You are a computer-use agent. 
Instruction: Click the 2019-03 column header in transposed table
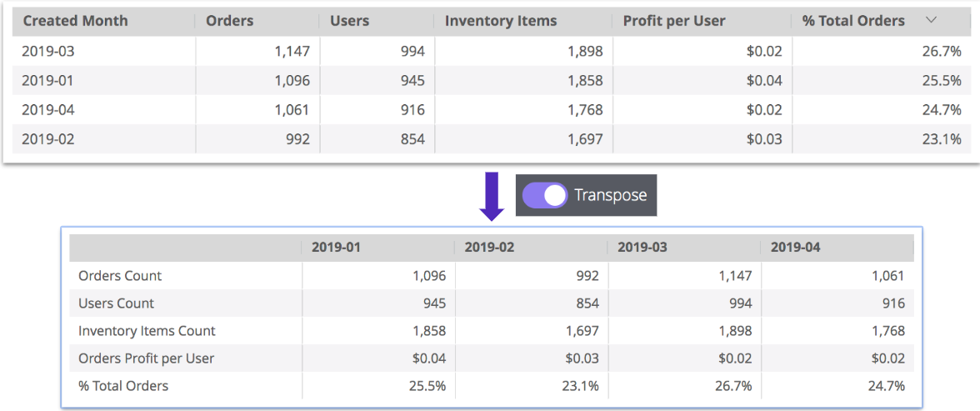pyautogui.click(x=642, y=248)
